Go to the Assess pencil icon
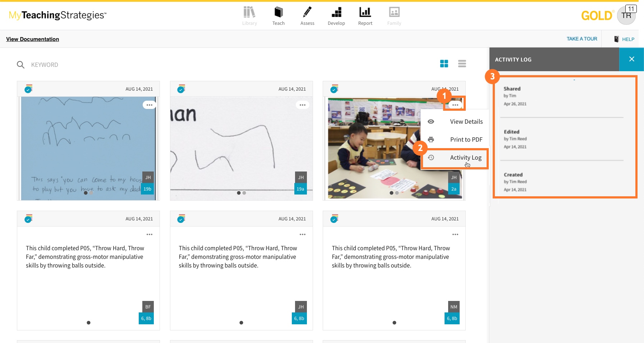Screen dimensions: 644x343 coord(307,13)
